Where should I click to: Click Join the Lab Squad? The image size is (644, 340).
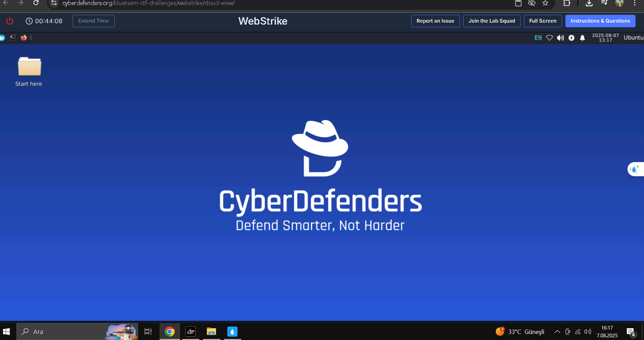[x=492, y=21]
